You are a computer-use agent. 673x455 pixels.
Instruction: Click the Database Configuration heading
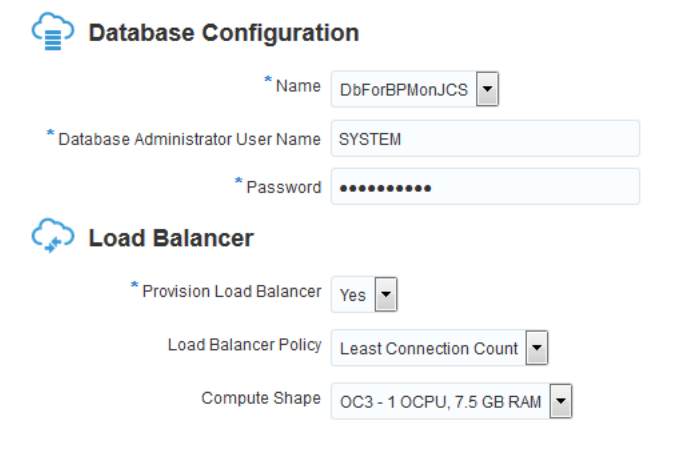coord(224,33)
